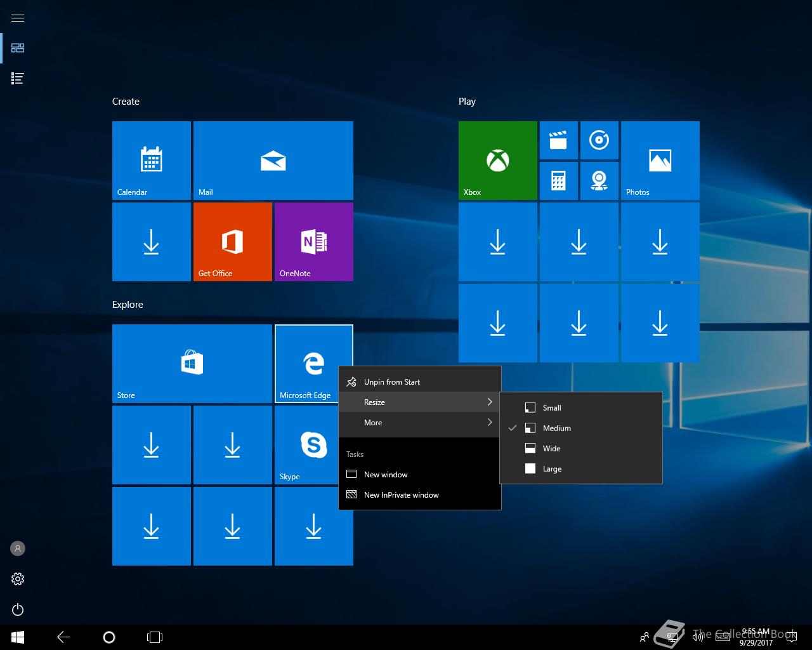Open Task View on taskbar
Viewport: 812px width, 650px height.
point(155,637)
